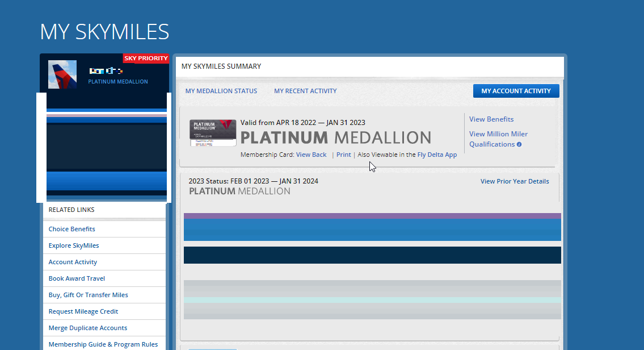Click the info icon next to Qualifications

pyautogui.click(x=519, y=144)
